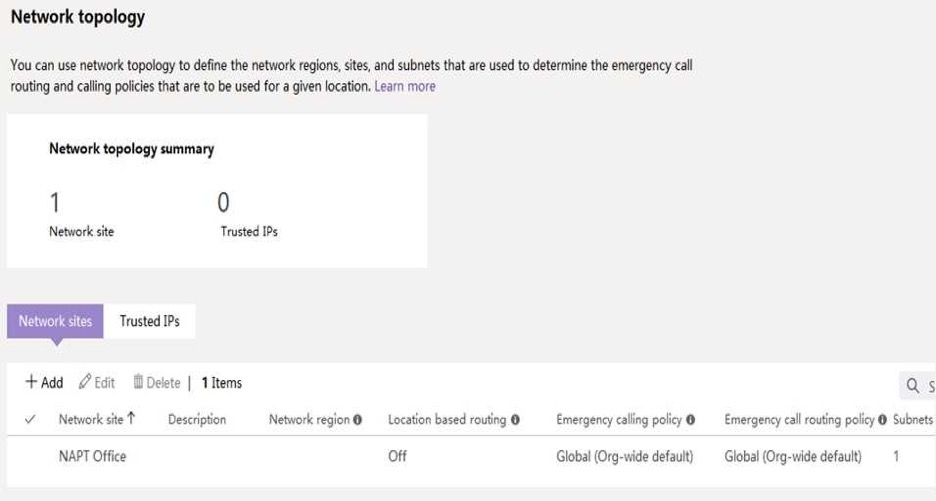Click the Network region column header

309,420
